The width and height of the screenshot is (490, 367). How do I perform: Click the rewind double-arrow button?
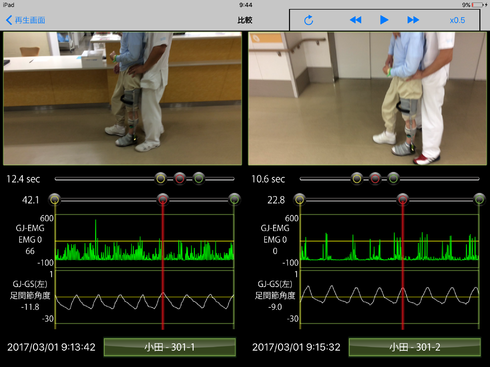click(x=356, y=20)
